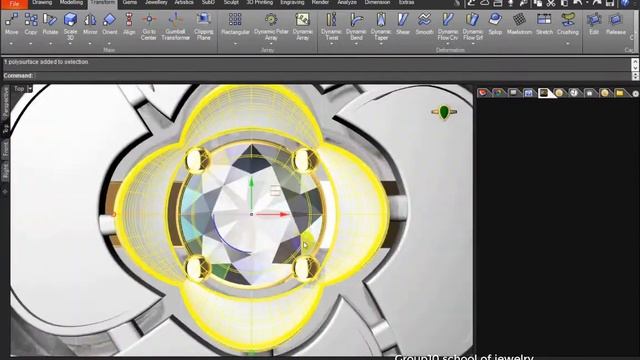Select the Dynamic Polar Array tool
Screen dimensions: 640x360
(271, 26)
